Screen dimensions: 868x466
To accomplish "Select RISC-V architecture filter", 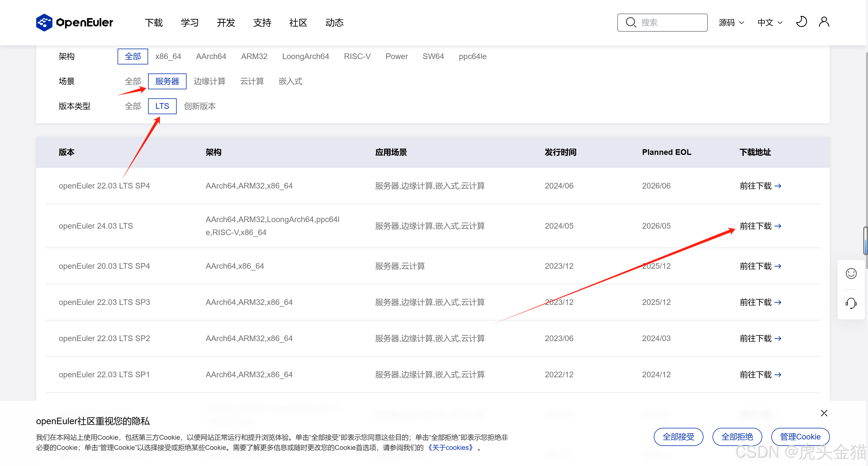I will point(357,56).
